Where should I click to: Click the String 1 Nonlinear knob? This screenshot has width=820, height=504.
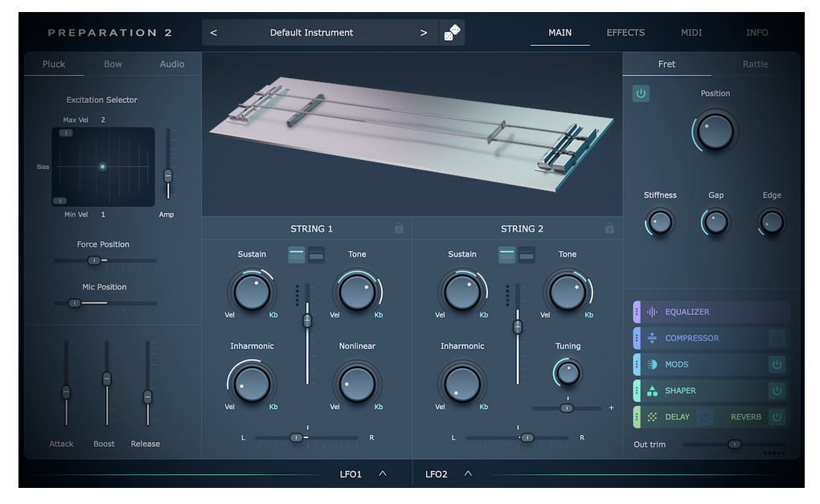pyautogui.click(x=357, y=384)
